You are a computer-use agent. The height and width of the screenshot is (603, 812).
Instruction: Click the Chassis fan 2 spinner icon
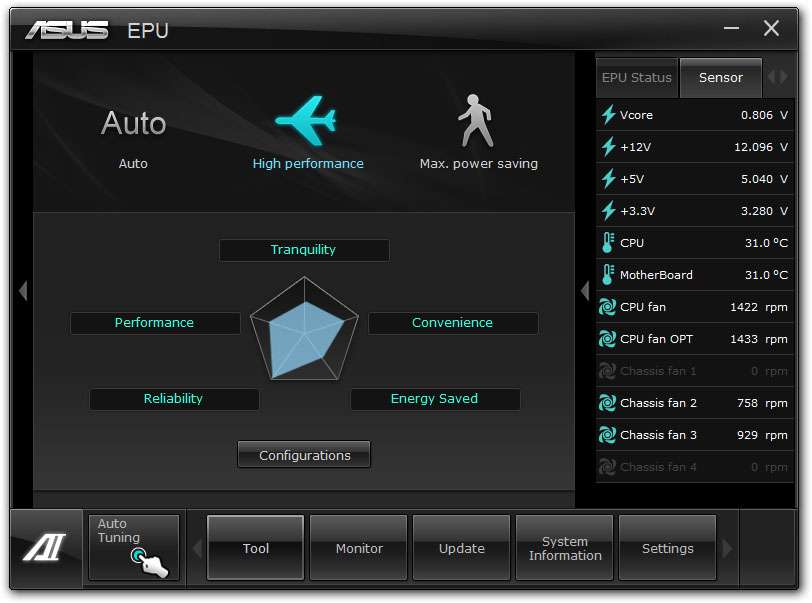click(x=607, y=403)
